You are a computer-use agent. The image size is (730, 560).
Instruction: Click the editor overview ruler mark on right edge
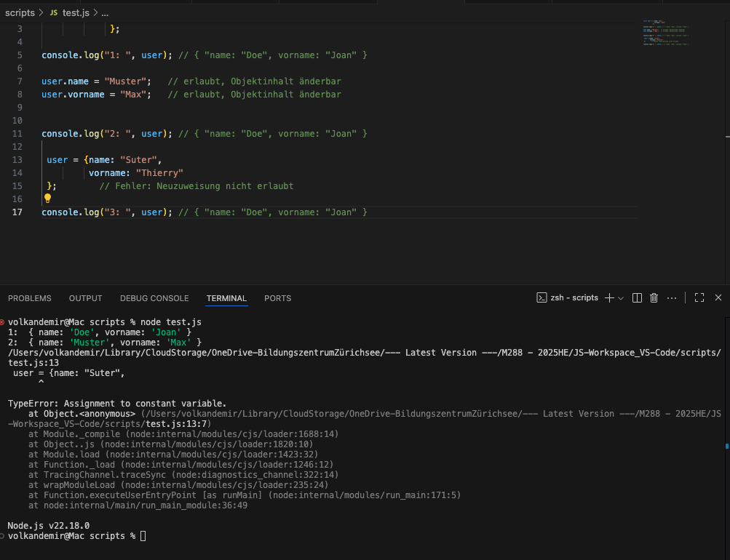728,137
